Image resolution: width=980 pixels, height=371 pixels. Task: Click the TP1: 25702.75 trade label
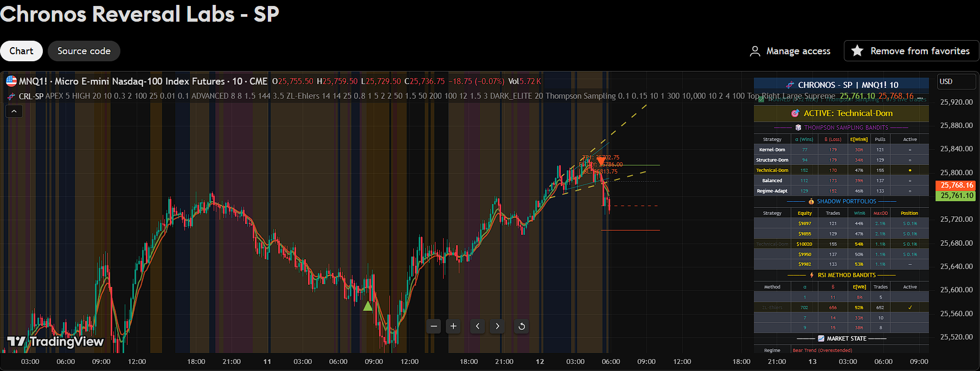(x=600, y=157)
